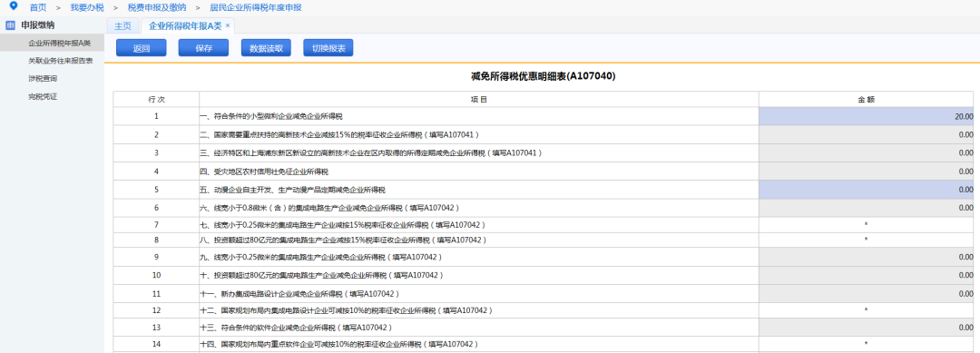Click row number 5 cell
980x353 pixels.
(156, 190)
